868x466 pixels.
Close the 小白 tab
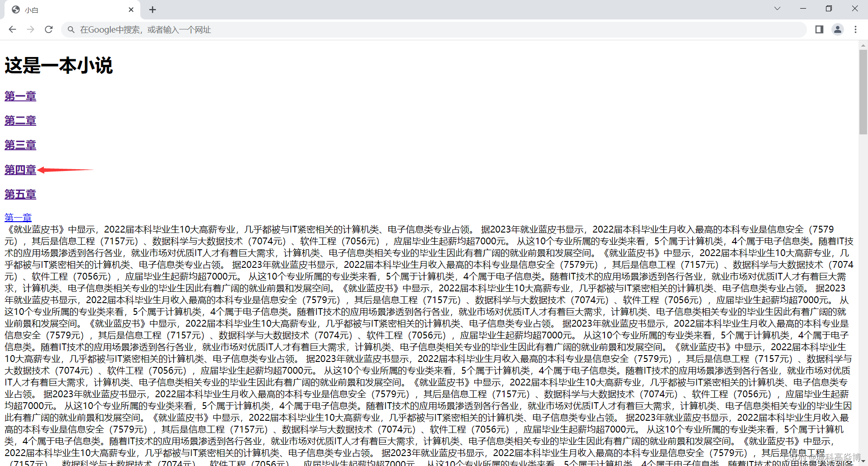[x=131, y=10]
